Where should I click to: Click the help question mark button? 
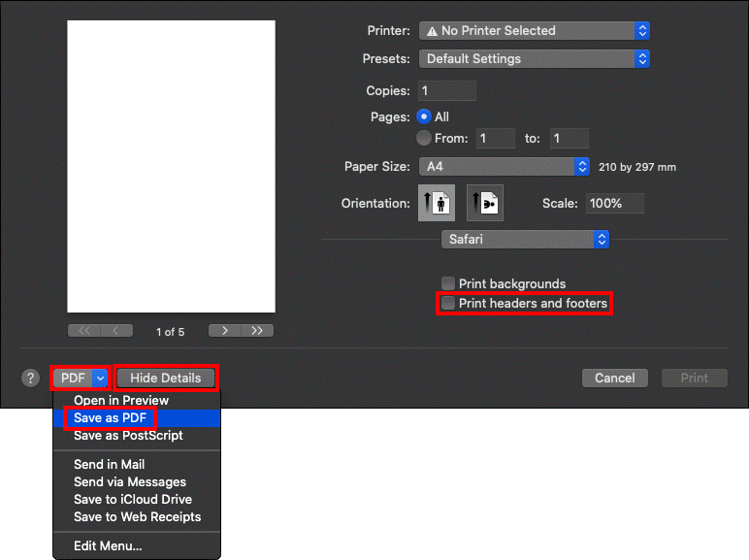(x=30, y=379)
